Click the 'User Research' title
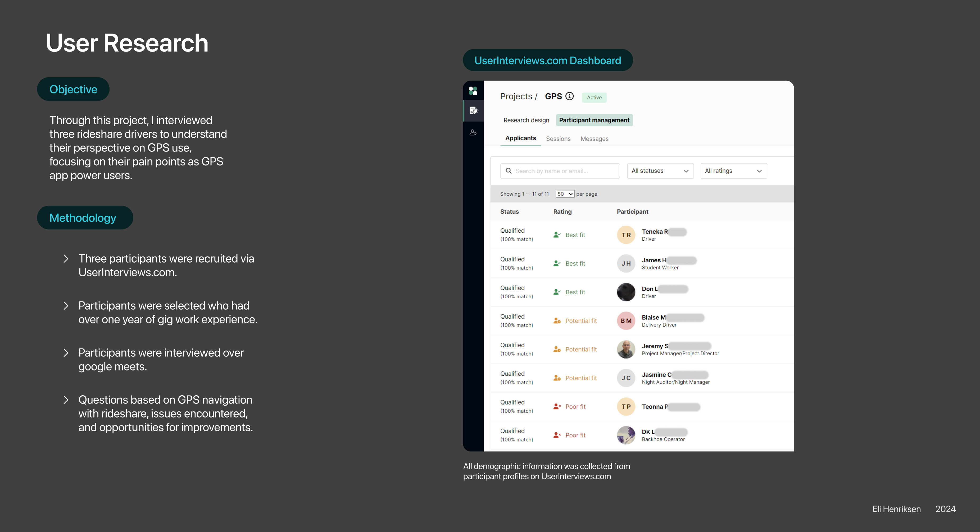This screenshot has width=980, height=532. click(127, 43)
